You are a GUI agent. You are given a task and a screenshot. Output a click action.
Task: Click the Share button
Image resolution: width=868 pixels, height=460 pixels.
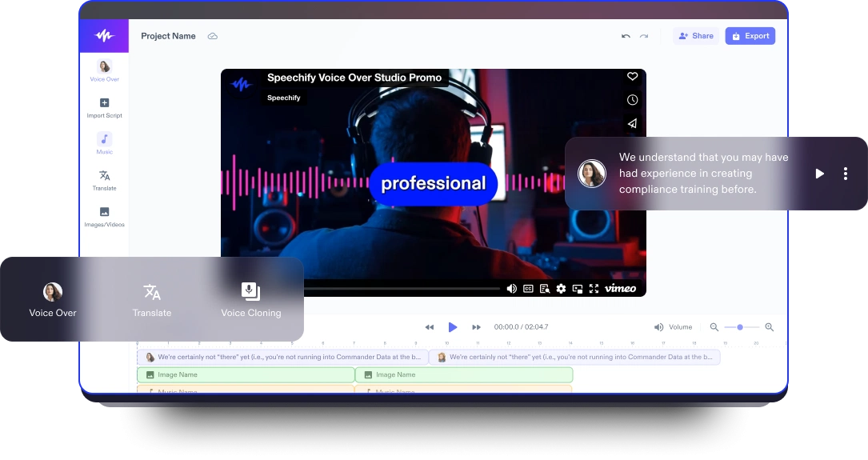pyautogui.click(x=696, y=36)
